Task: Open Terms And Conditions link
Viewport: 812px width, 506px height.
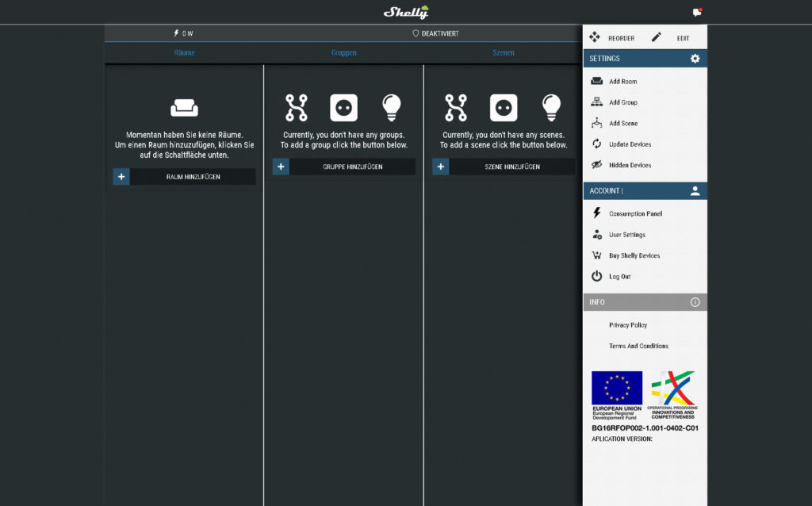Action: 638,347
